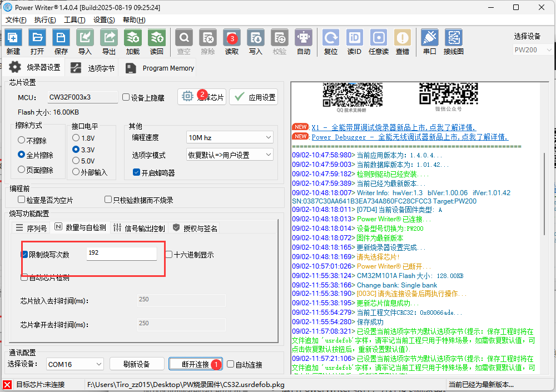Open the 文件(F) menu

coord(16,20)
